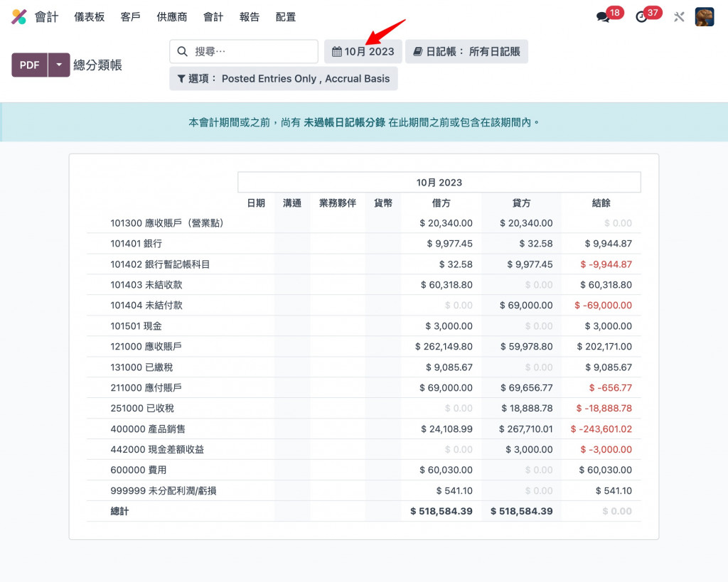Viewport: 728px width, 582px height.
Task: Open the user avatar menu
Action: 705,17
